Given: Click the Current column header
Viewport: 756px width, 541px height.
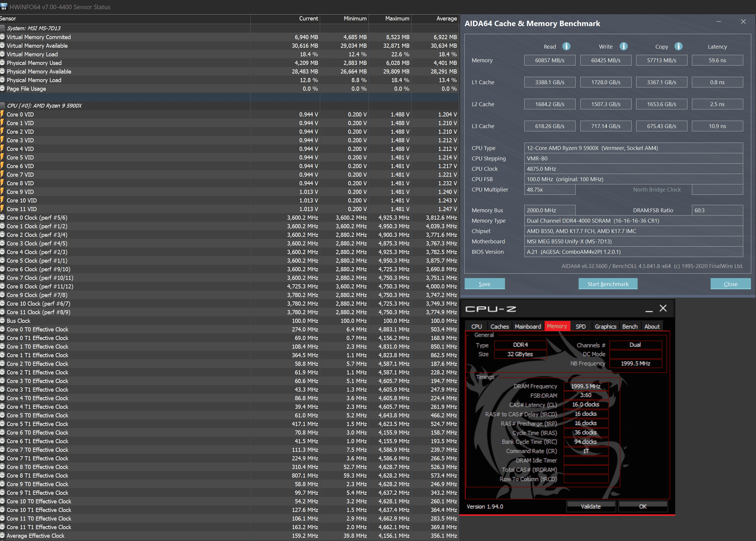Looking at the screenshot, I should click(285, 19).
